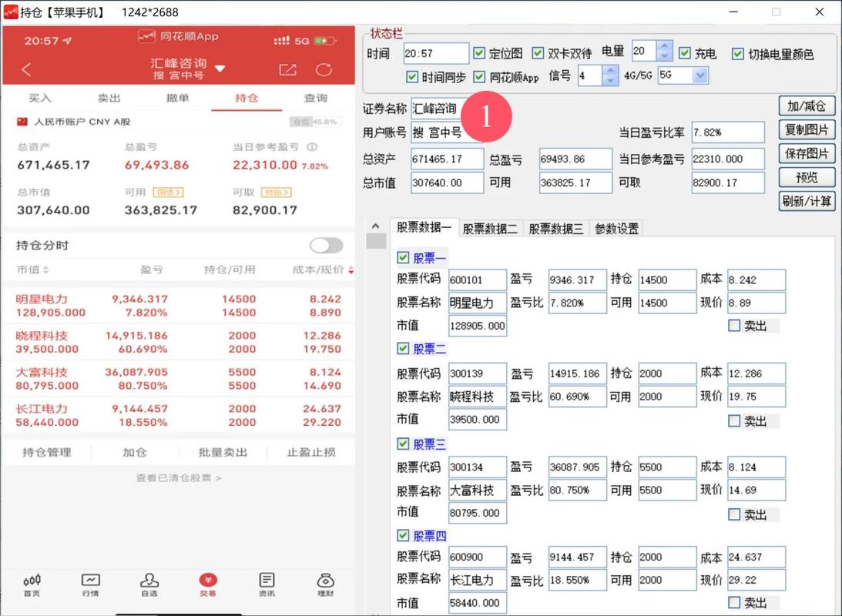842x616 pixels.
Task: Enable the 卖出 checkbox for 股票一
Action: point(733,325)
